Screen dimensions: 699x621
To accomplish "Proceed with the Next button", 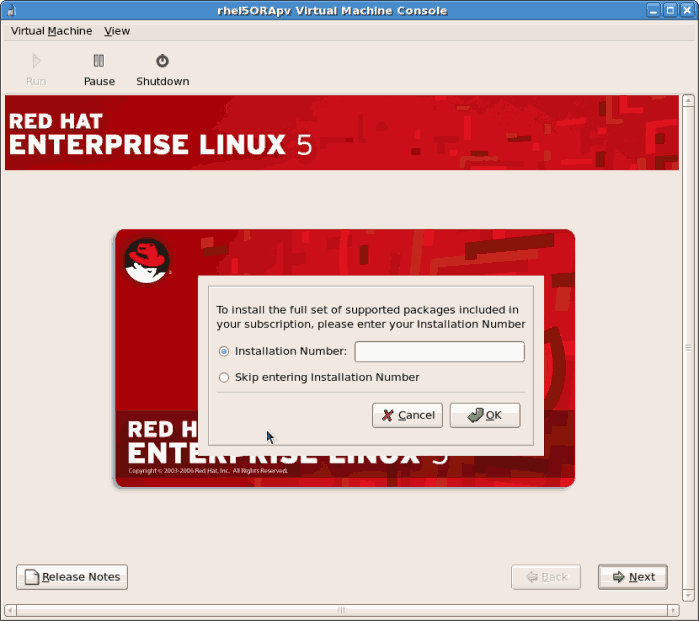I will [x=633, y=577].
